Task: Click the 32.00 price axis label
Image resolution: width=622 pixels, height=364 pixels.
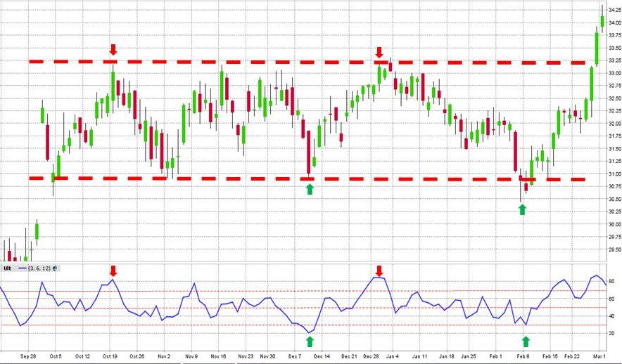Action: coord(615,124)
